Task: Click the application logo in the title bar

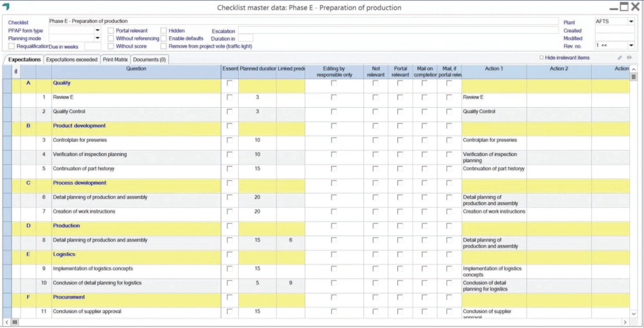Action: (7, 7)
